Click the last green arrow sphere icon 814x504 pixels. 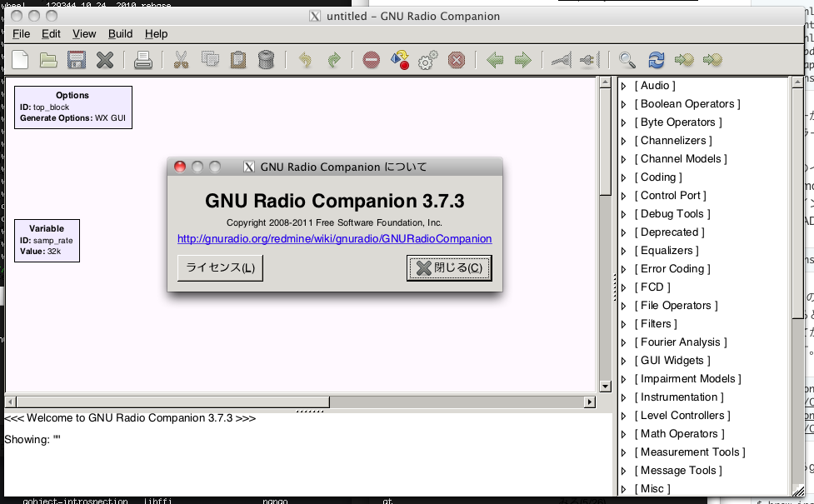tap(712, 60)
